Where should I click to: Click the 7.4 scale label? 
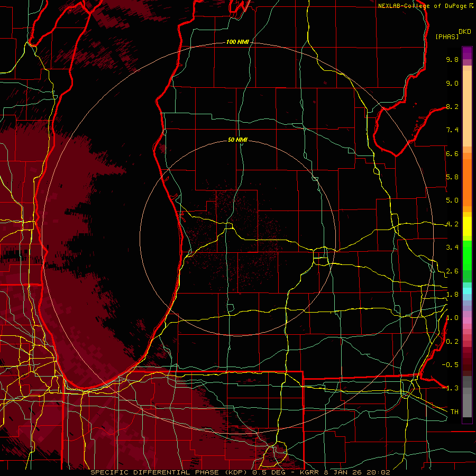point(452,130)
